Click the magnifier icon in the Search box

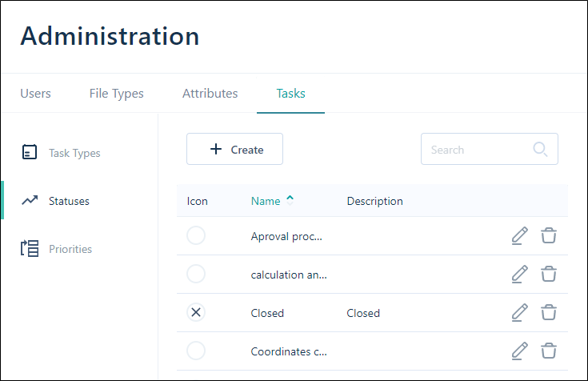point(540,149)
